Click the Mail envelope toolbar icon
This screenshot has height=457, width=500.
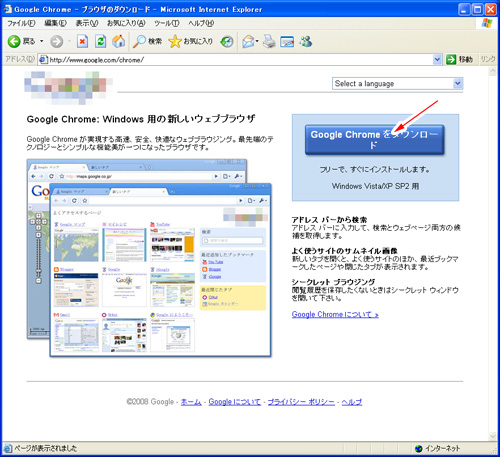248,41
